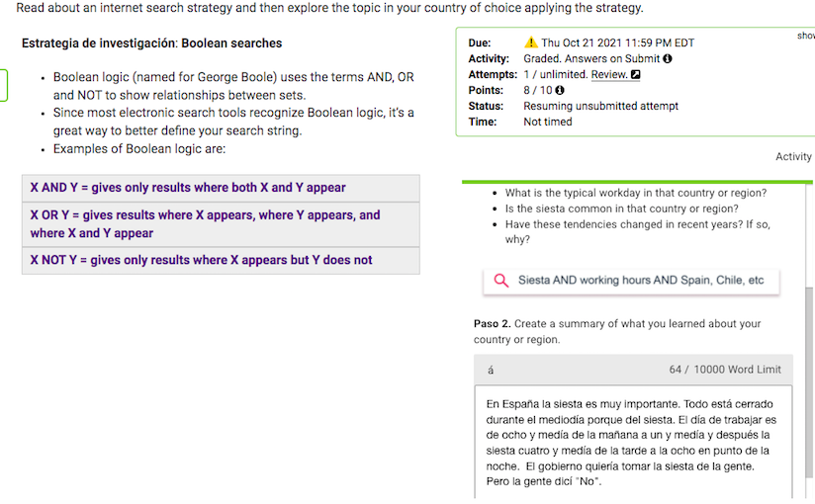
Task: Click the Paso 2 instruction text
Action: [617, 331]
